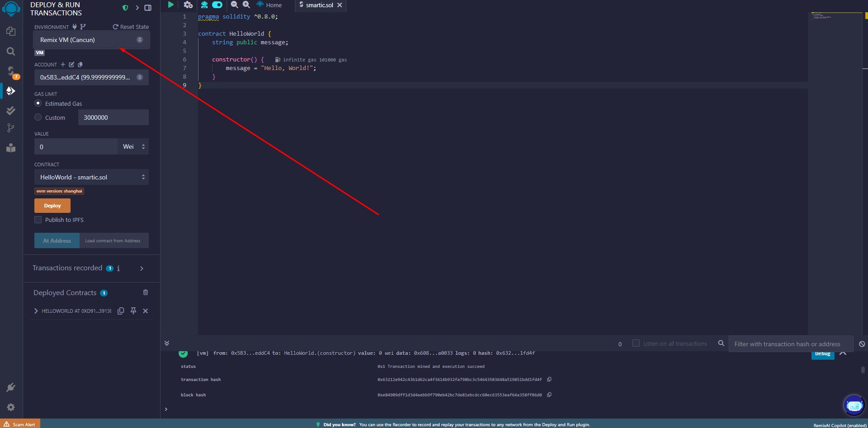Enable the Publish to IPFS checkbox
The image size is (868, 428).
(38, 220)
